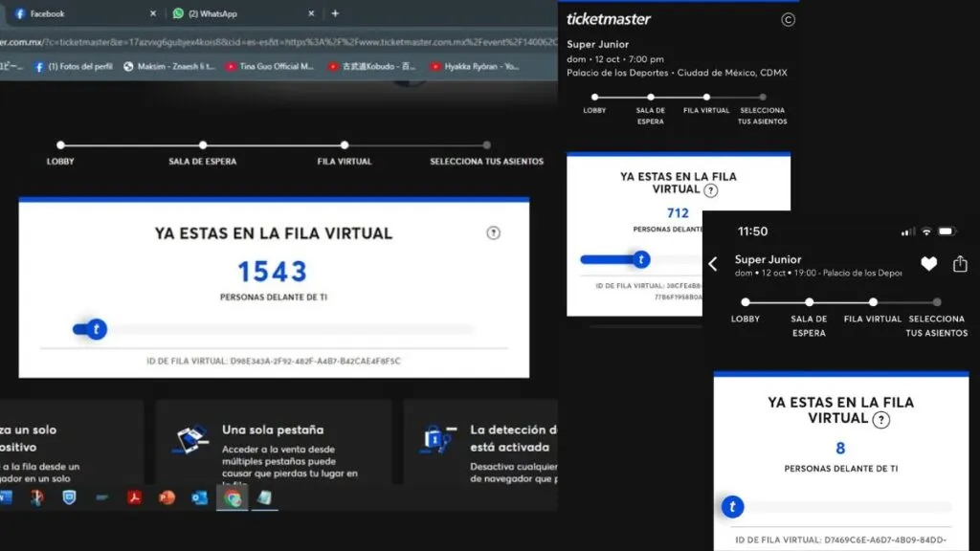
Task: Tap the share icon on phone screen
Action: (x=960, y=264)
